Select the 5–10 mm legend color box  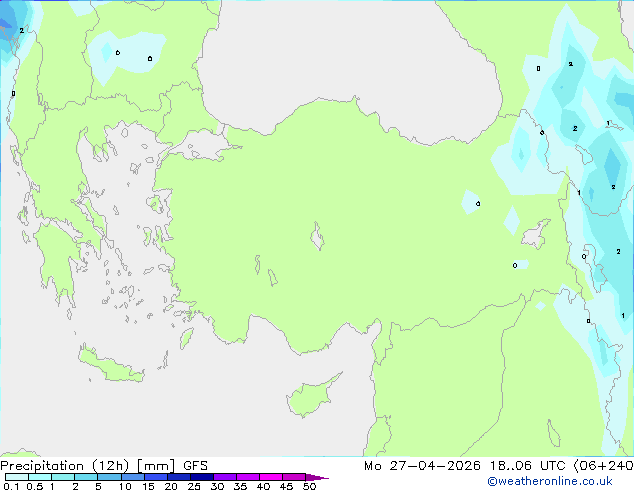point(109,477)
